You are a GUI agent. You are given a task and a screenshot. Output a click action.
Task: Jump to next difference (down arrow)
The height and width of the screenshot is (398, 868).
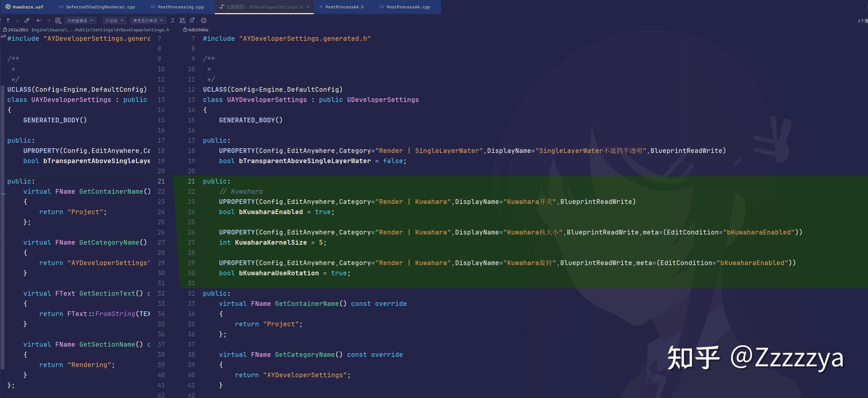tap(17, 20)
